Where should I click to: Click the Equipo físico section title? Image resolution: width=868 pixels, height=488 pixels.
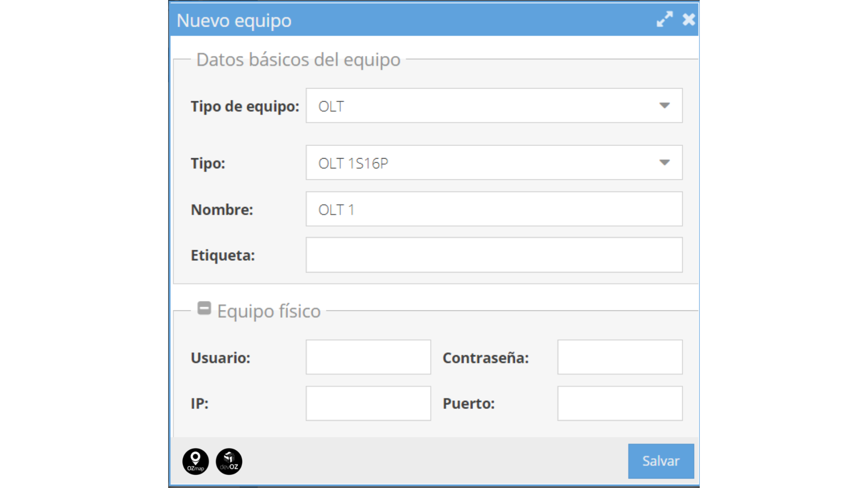coord(269,311)
